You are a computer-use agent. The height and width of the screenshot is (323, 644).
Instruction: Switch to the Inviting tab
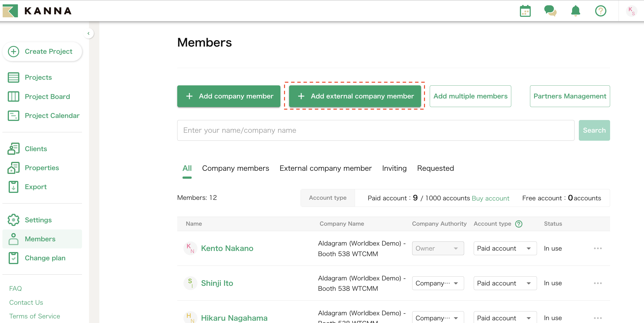point(394,168)
